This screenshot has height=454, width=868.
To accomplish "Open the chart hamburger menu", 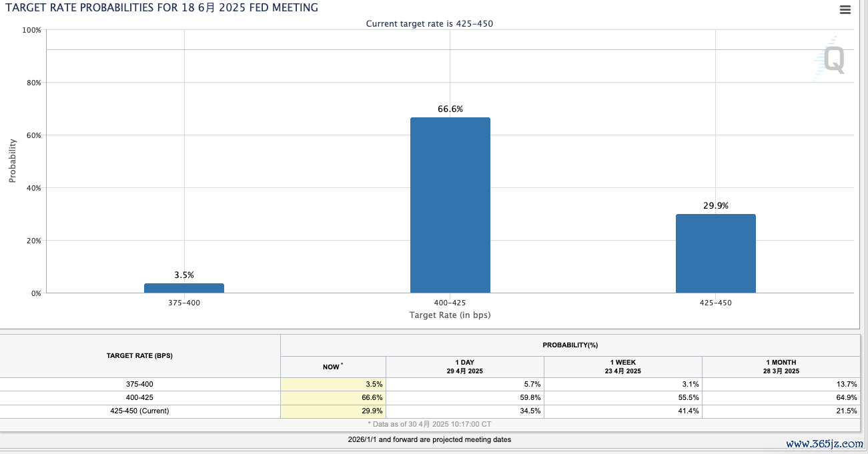I will [x=845, y=9].
